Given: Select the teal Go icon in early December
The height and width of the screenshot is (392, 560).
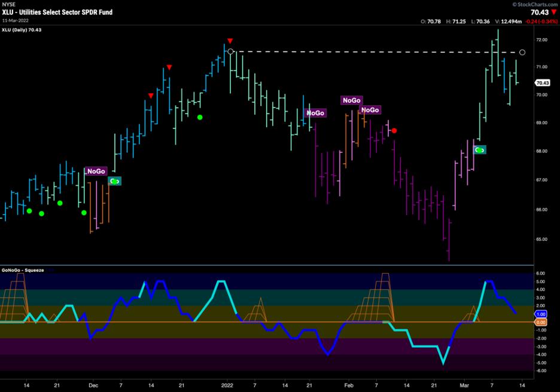Looking at the screenshot, I should pyautogui.click(x=114, y=181).
